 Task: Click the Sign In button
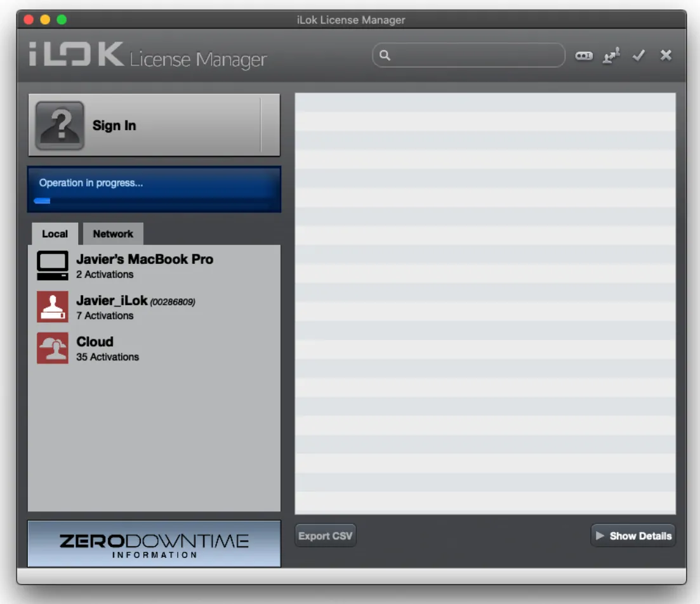pos(154,125)
